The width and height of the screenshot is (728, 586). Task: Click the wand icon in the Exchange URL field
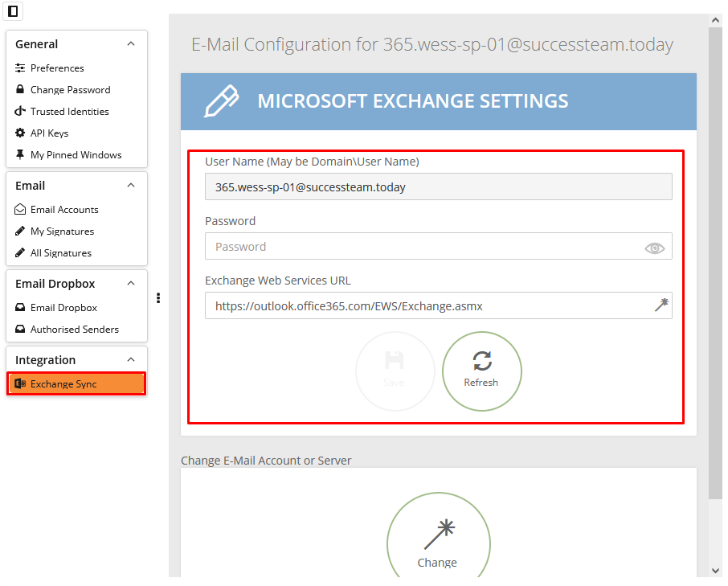point(661,305)
